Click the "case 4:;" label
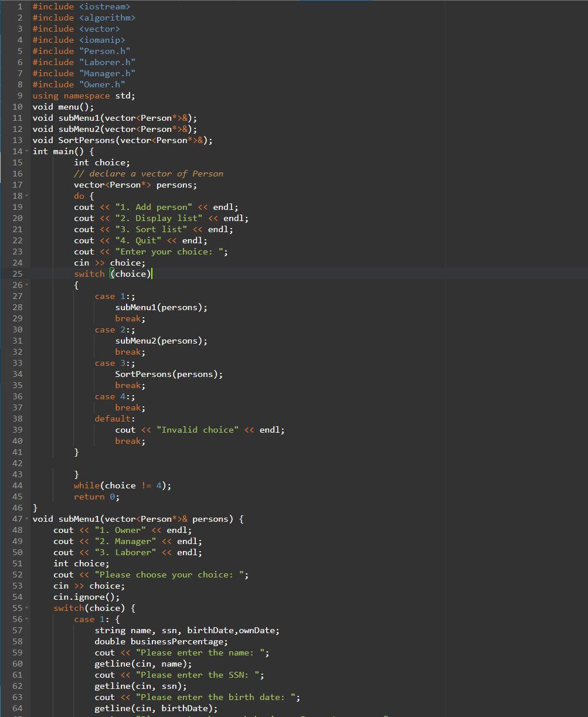The width and height of the screenshot is (588, 717). (x=115, y=396)
